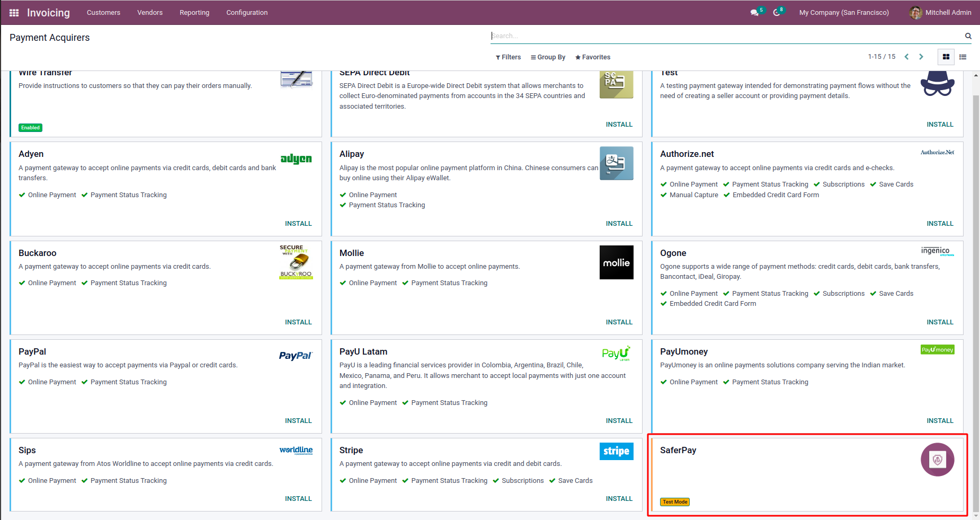The image size is (980, 520).
Task: Click the blue Stripe logo
Action: point(617,451)
